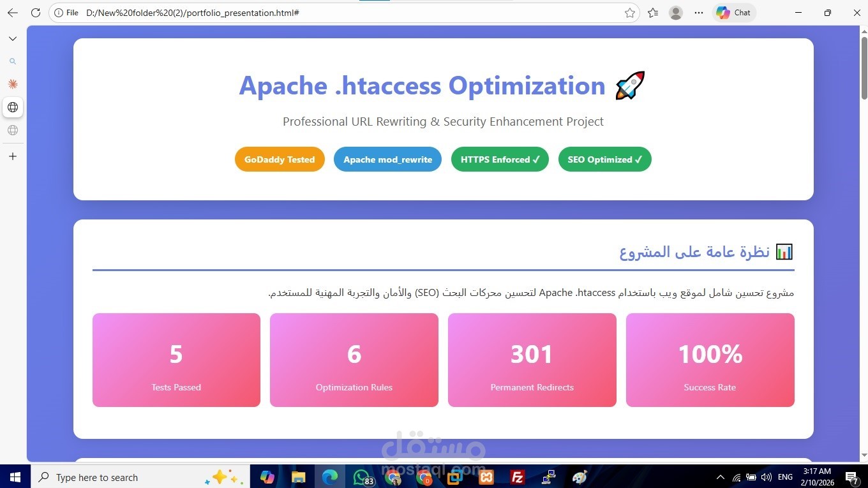868x488 pixels.
Task: Open the network computer app in taskbar
Action: [549, 477]
